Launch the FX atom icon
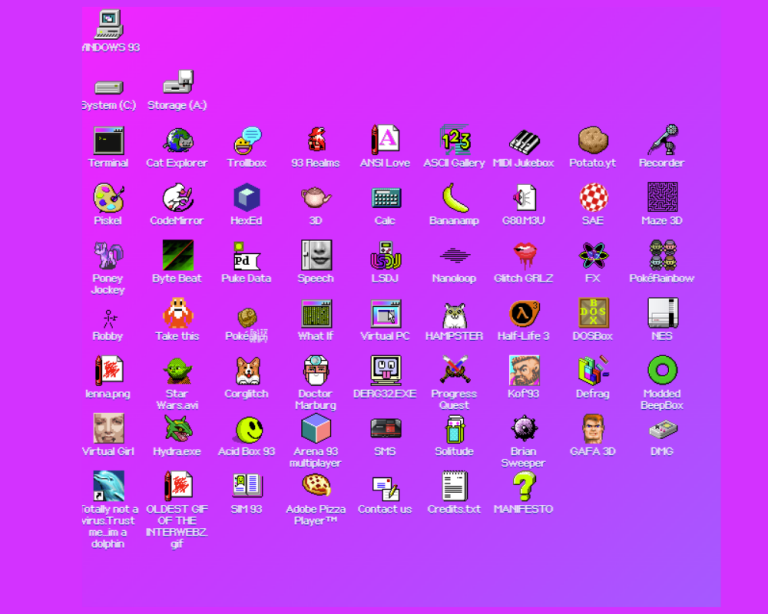 tap(593, 256)
